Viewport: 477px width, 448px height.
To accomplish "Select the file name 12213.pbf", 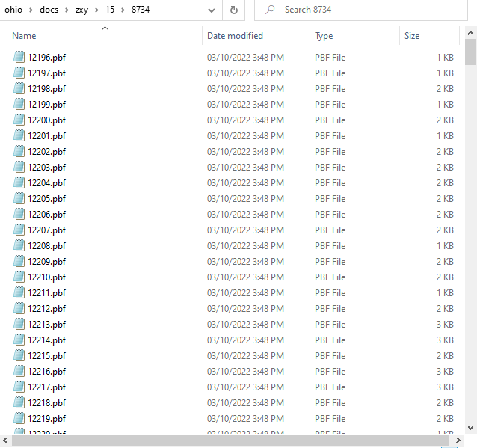I will pyautogui.click(x=47, y=325).
